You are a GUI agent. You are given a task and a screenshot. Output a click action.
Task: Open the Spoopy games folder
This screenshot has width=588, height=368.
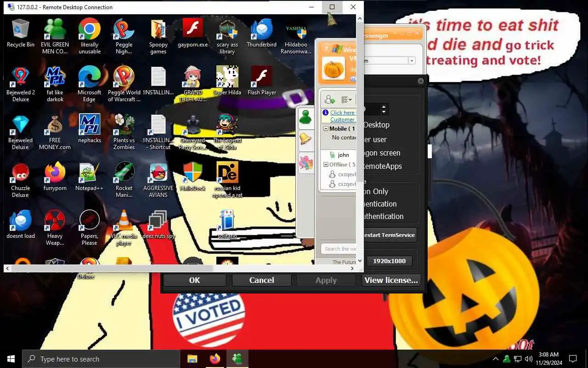pos(158,36)
